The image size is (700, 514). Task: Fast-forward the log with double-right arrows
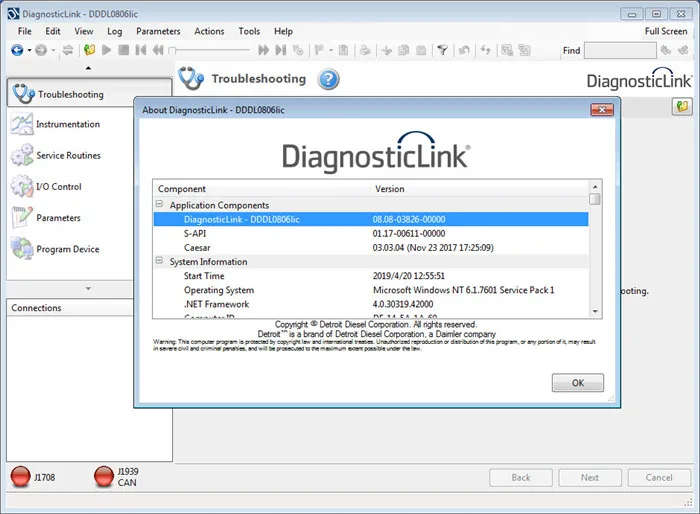click(263, 50)
